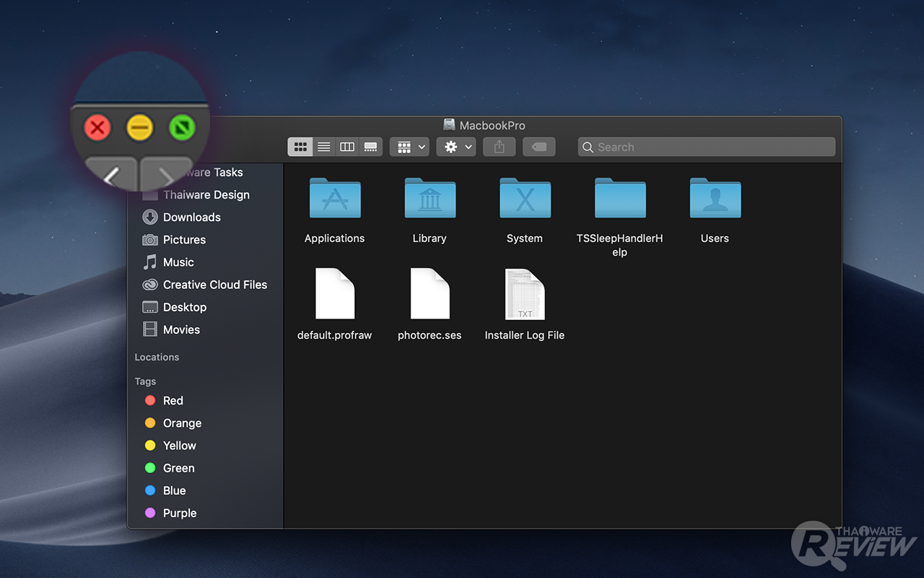Select the photorec.ses file
Screen dimensions: 924x578
coord(430,295)
